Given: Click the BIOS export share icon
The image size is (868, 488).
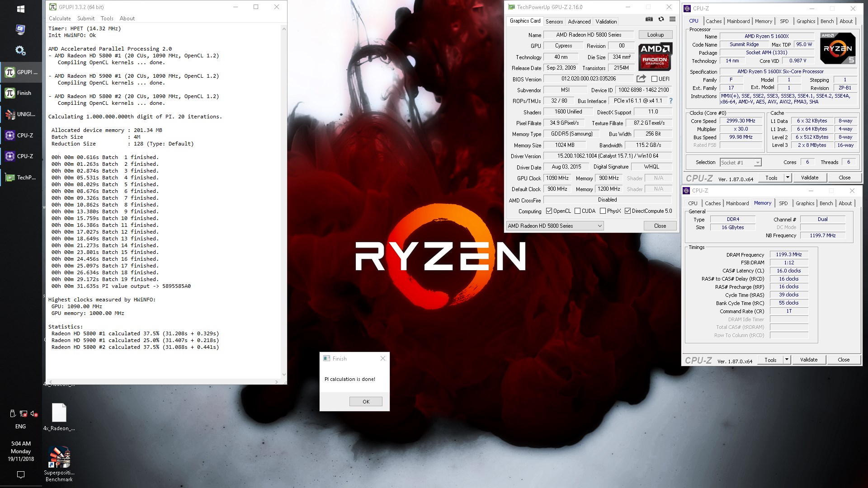Looking at the screenshot, I should [x=641, y=79].
